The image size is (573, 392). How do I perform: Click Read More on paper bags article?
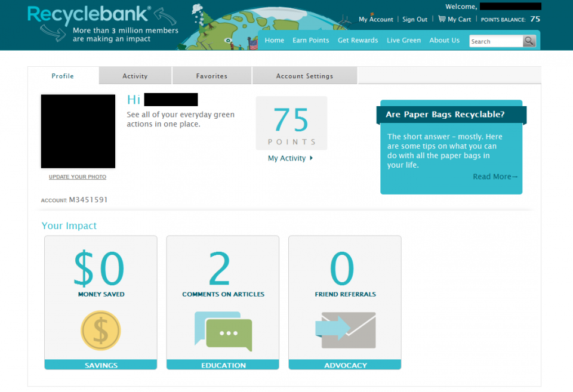[495, 177]
